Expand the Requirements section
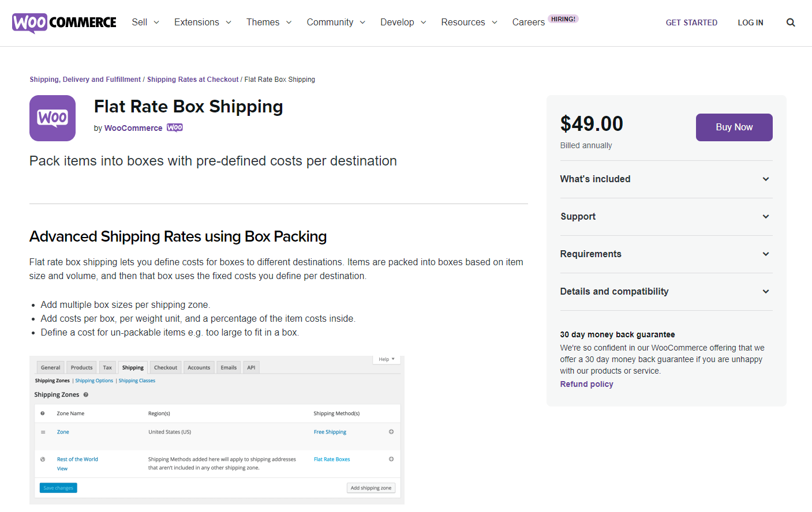Viewport: 812px width, 512px height. click(x=665, y=254)
